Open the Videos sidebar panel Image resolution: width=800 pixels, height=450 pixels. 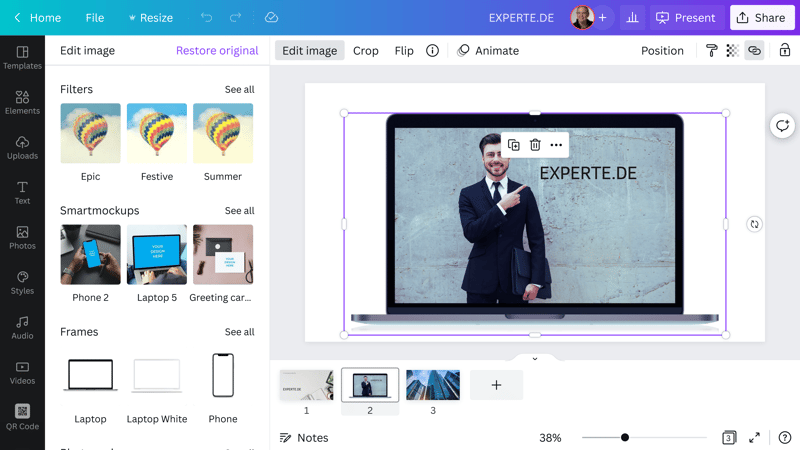[22, 373]
